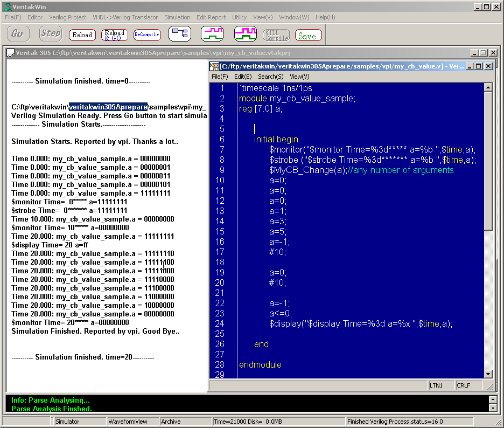Click the Save toolbar button
504x428 pixels.
(308, 36)
